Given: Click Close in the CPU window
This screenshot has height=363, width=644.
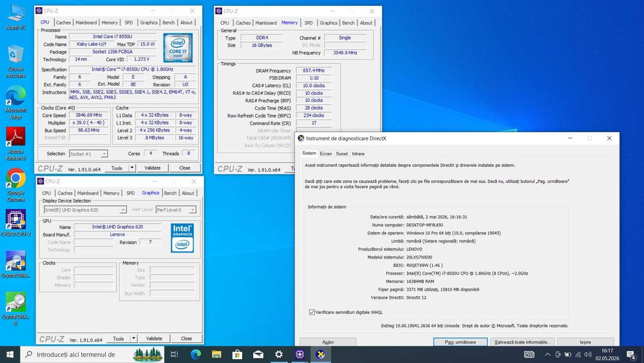Looking at the screenshot, I should click(185, 168).
